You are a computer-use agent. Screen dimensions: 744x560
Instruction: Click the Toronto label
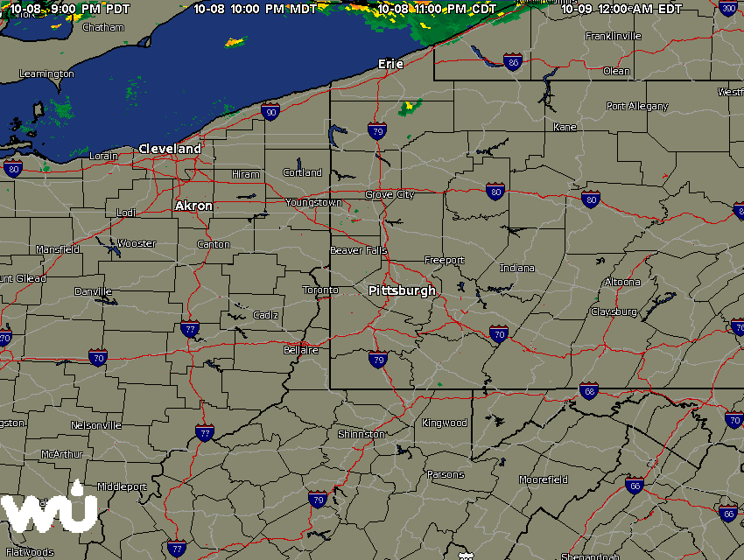pos(320,290)
